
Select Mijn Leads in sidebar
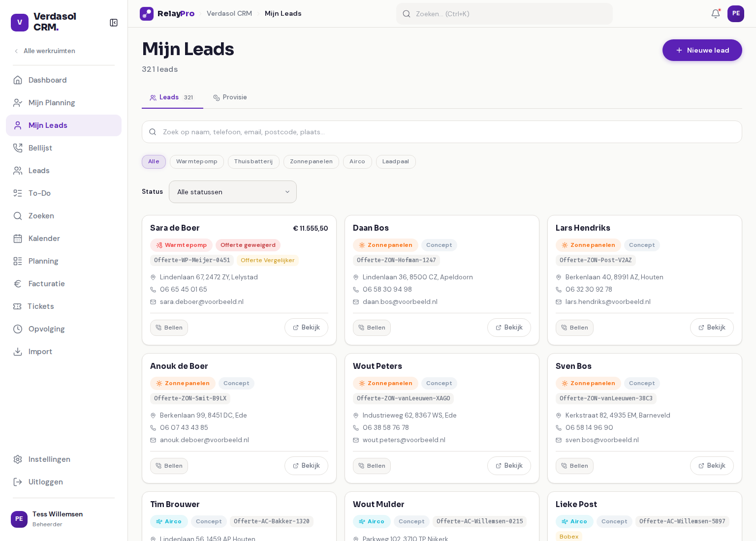pyautogui.click(x=63, y=125)
